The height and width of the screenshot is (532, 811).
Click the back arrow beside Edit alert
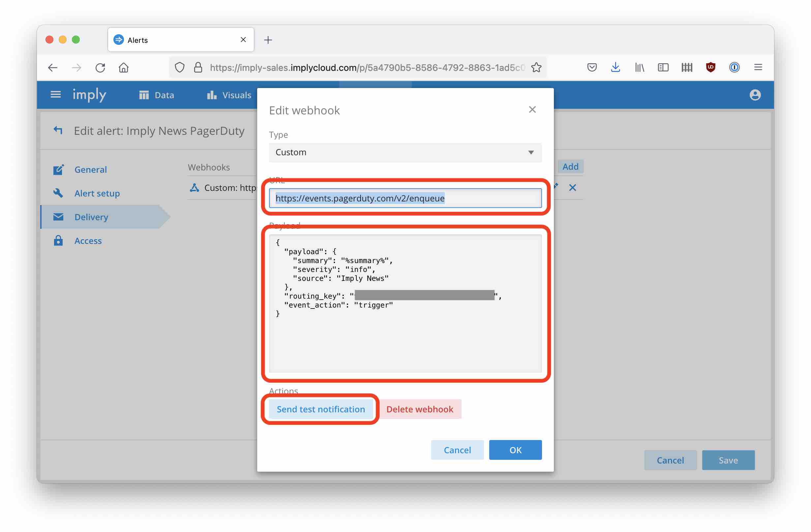coord(58,131)
